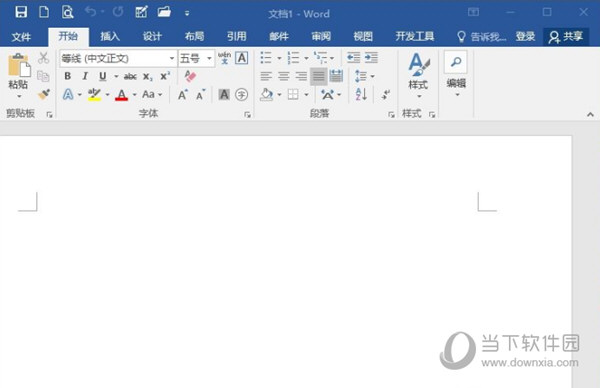Create a new blank document icon
The width and height of the screenshot is (600, 388).
click(44, 13)
